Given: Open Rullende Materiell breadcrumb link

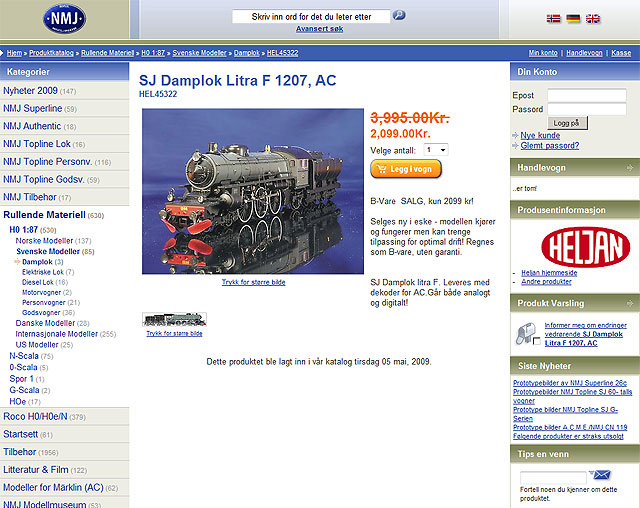Looking at the screenshot, I should point(107,53).
